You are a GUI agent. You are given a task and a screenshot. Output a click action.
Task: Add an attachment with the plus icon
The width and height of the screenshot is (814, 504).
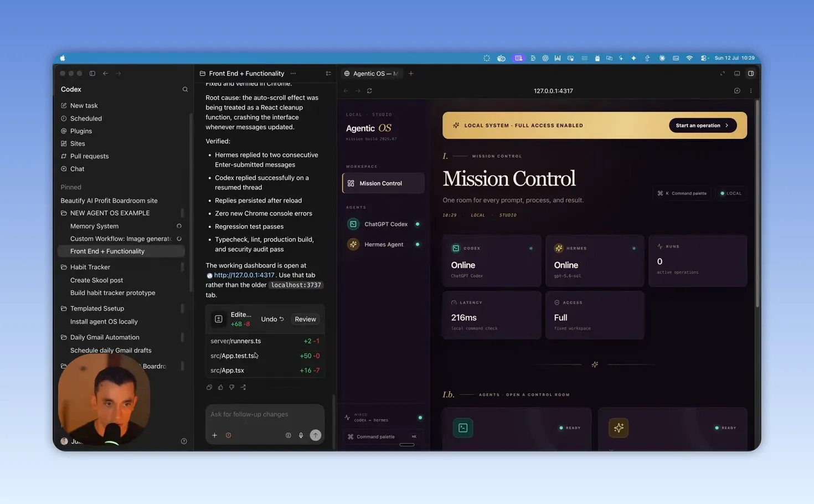point(214,435)
